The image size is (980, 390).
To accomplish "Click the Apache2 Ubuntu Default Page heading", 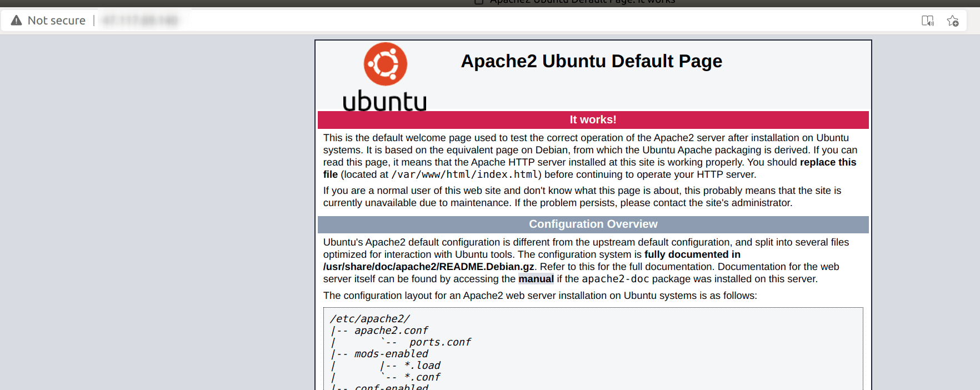I will click(x=592, y=61).
